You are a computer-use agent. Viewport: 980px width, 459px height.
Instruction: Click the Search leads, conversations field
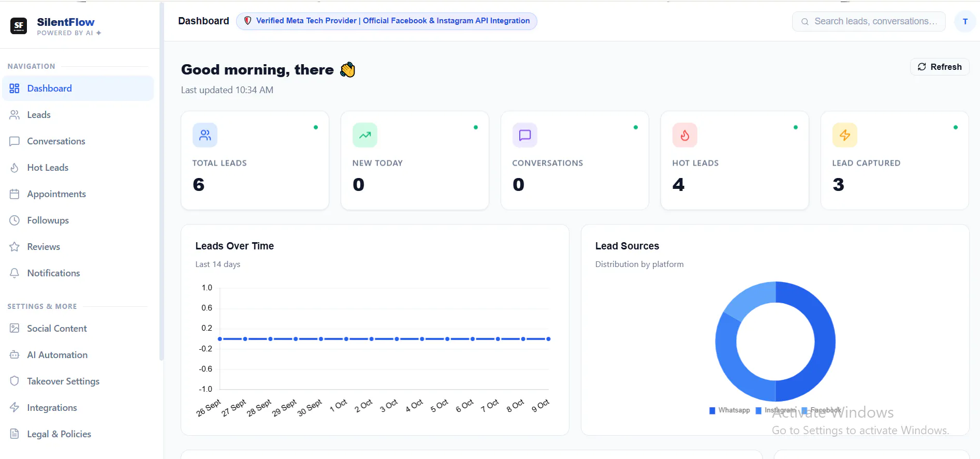coord(869,22)
